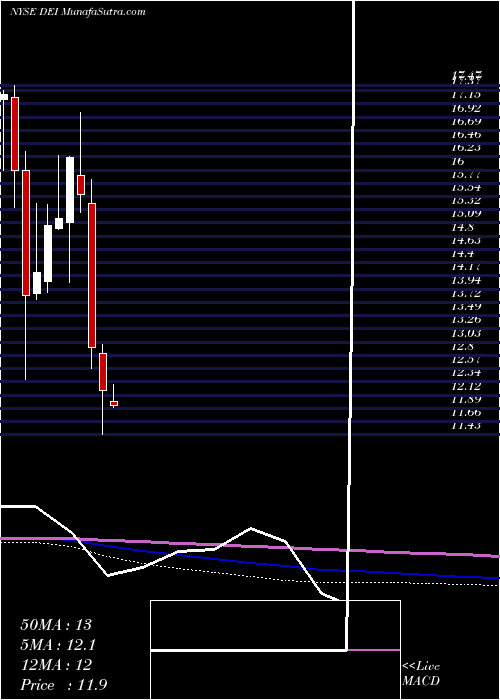Select the 50MA : 13 readout
Screen dimensions: 500x700
[56, 625]
